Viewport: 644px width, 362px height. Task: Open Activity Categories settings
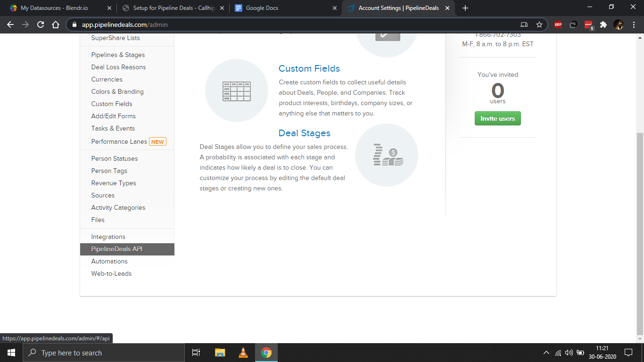tap(118, 207)
